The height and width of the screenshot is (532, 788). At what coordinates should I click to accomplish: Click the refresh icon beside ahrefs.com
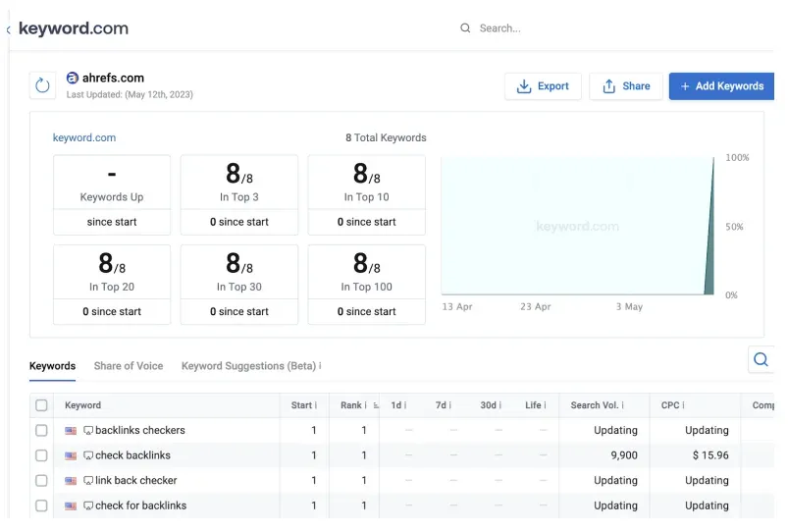pos(42,85)
